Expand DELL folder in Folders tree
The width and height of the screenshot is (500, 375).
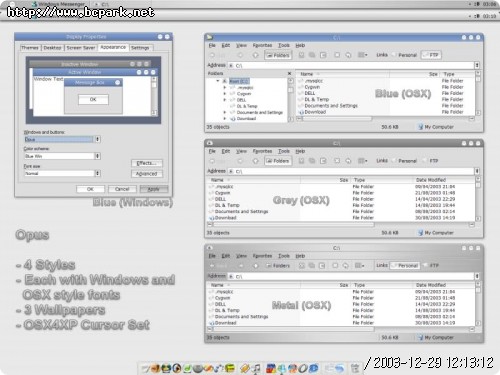point(225,100)
